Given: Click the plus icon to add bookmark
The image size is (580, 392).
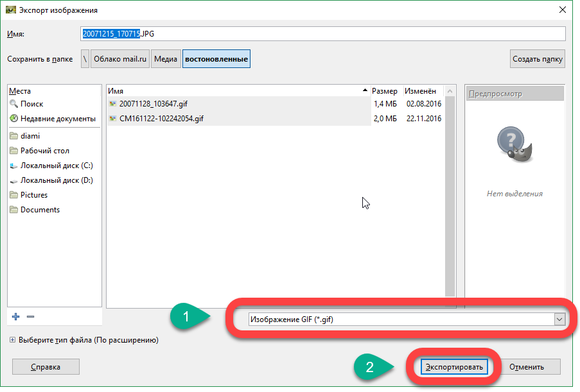Looking at the screenshot, I should coord(16,317).
